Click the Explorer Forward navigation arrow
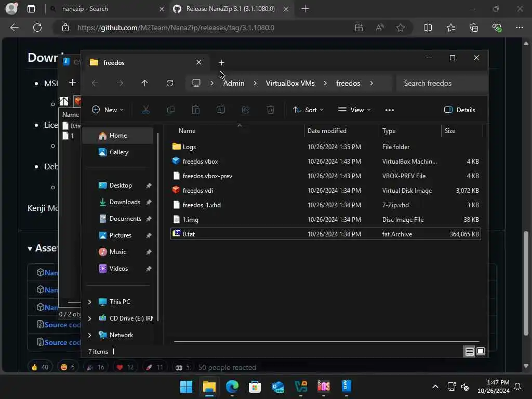Viewport: 532px width, 399px height. coord(120,83)
